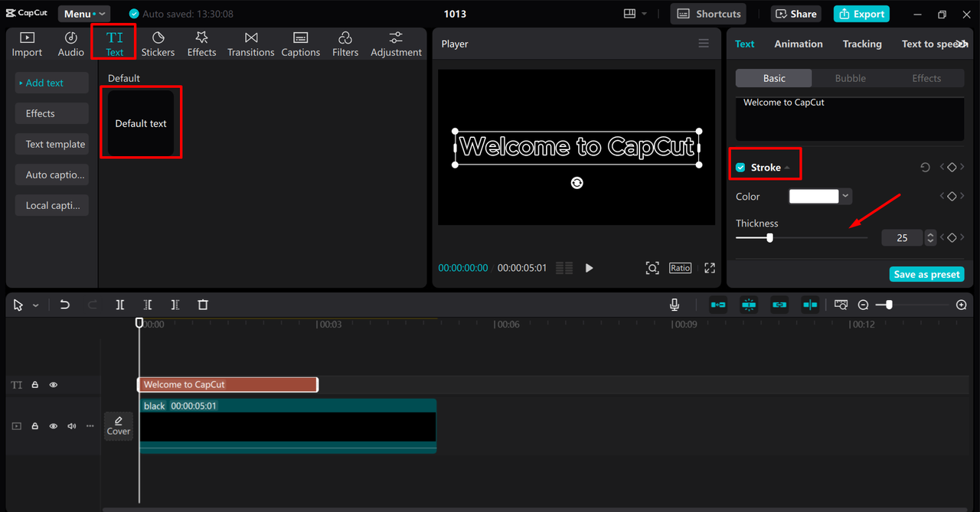This screenshot has height=512, width=980.
Task: Delete the selected clip with trash icon
Action: tap(203, 305)
